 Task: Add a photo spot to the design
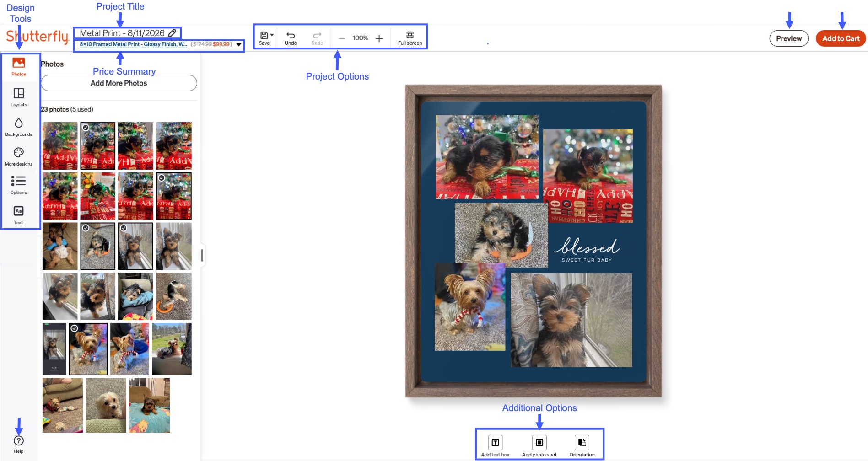539,445
